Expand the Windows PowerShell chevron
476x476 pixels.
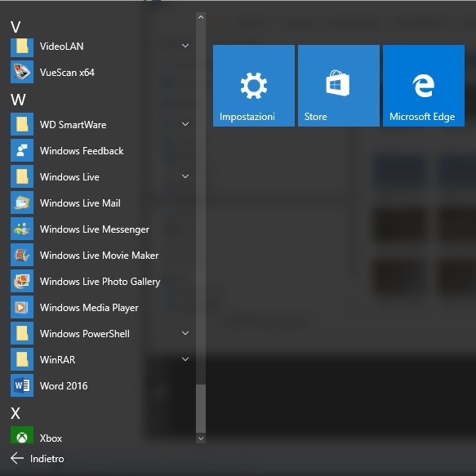coord(185,333)
